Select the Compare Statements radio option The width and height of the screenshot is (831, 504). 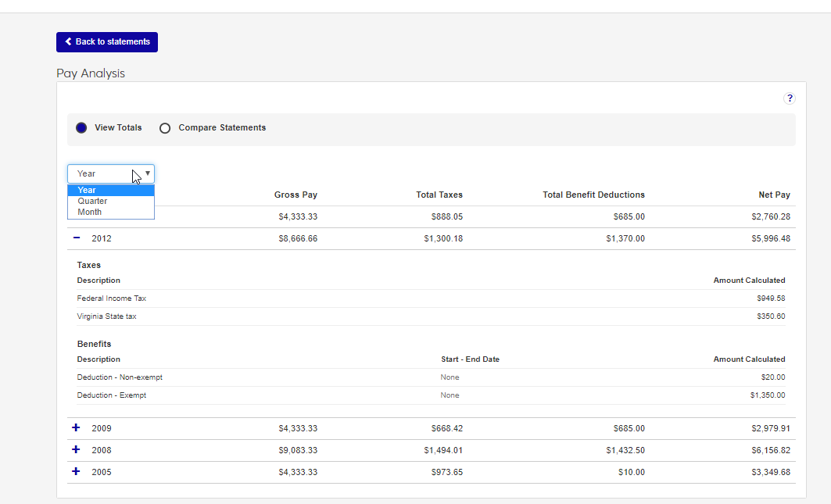(165, 128)
